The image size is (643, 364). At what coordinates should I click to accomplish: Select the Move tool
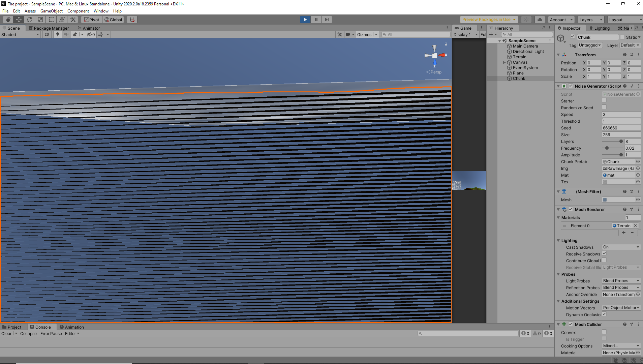point(19,20)
